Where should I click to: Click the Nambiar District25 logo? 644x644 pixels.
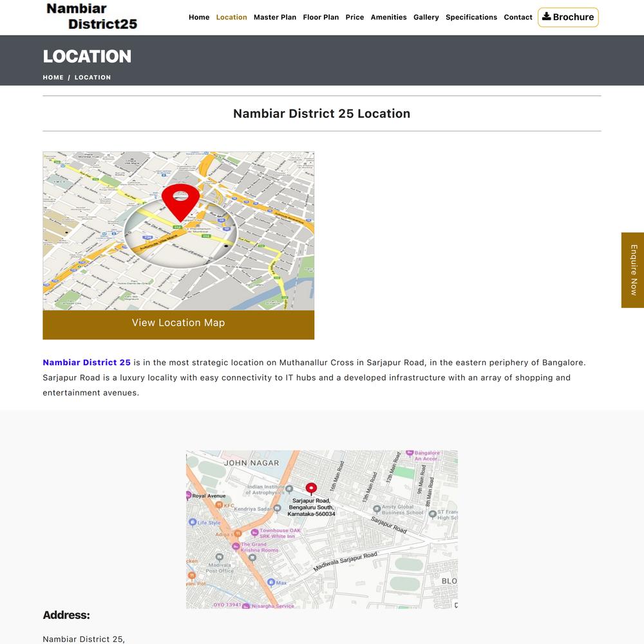point(91,17)
